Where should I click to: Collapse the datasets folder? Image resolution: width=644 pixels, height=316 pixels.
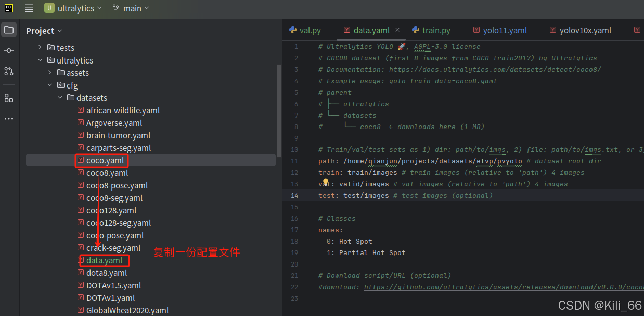[x=60, y=98]
